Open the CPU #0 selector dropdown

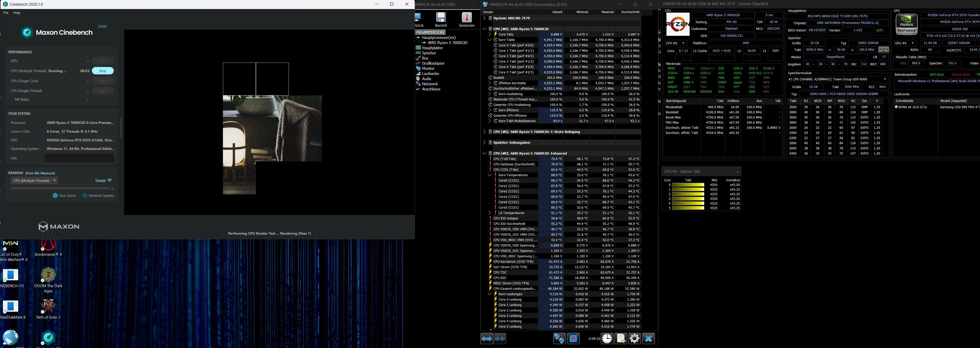[676, 43]
